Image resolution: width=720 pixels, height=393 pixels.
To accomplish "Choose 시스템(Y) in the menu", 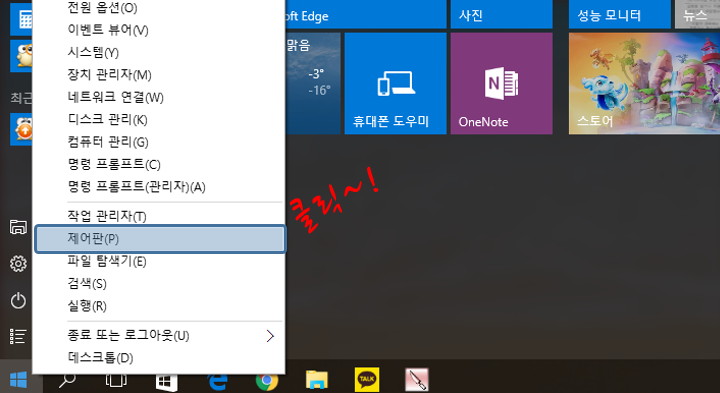I will (159, 52).
